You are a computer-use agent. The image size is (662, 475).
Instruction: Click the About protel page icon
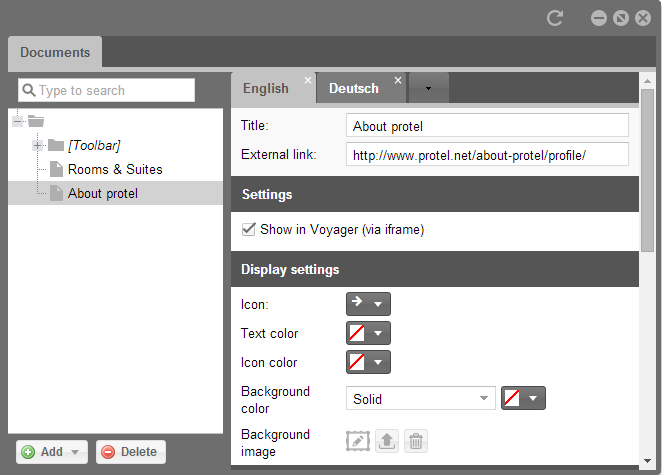57,193
